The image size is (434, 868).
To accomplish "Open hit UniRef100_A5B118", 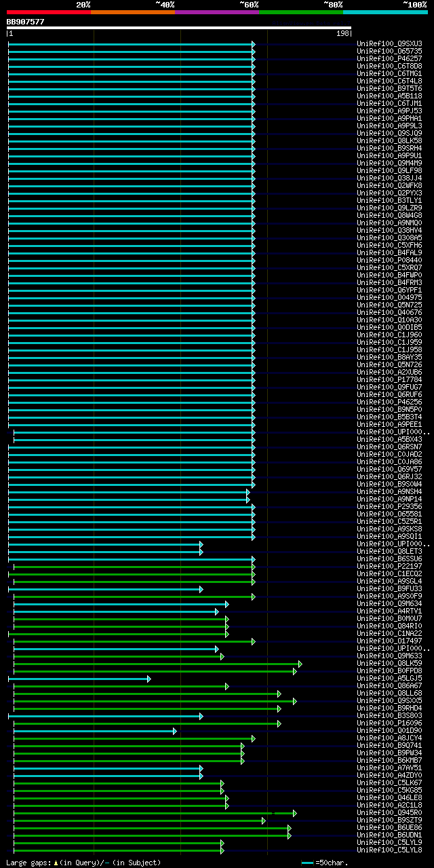I will [x=389, y=96].
